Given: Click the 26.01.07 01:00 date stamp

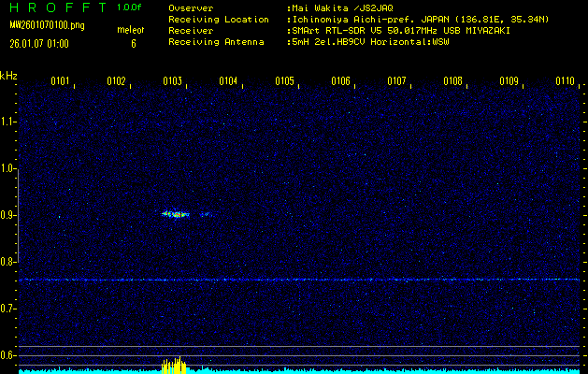Looking at the screenshot, I should coord(40,43).
